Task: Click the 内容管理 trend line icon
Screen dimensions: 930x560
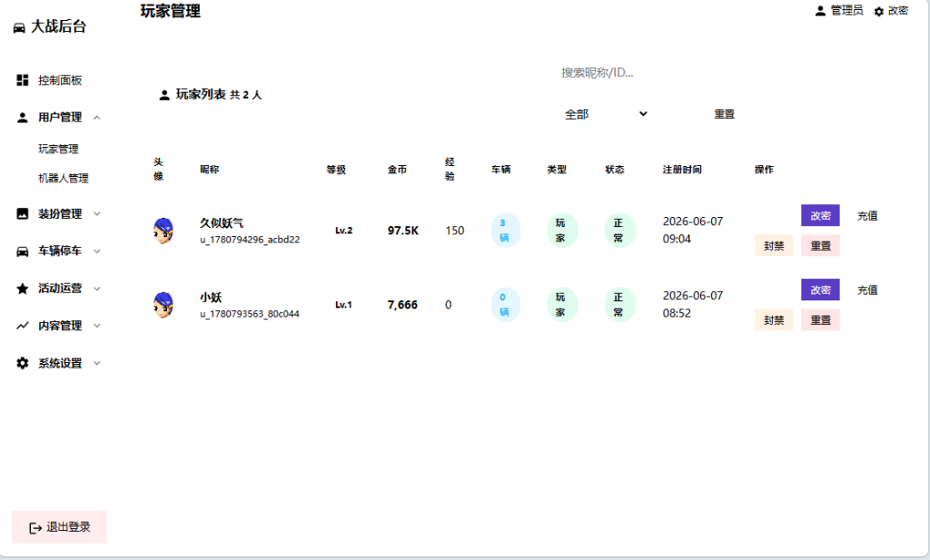Action: tap(23, 325)
